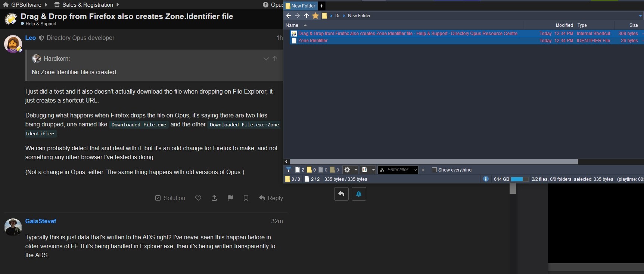
Task: Click the topic title heading link
Action: tap(127, 16)
